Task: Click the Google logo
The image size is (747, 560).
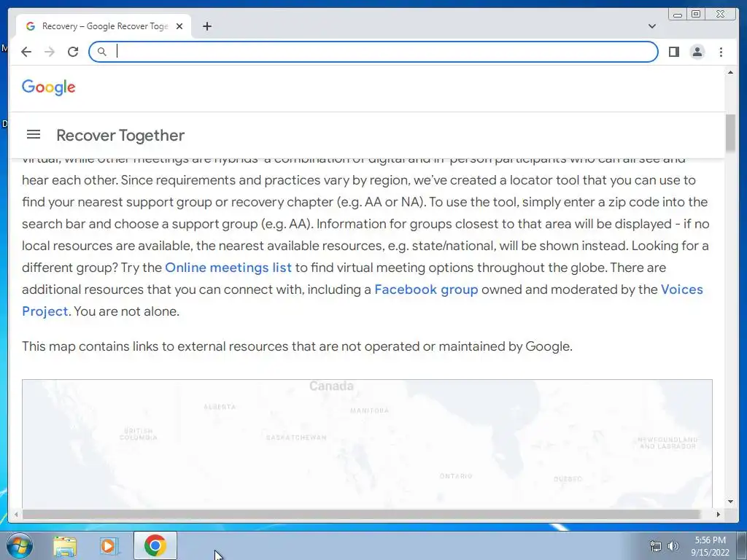Action: click(x=49, y=87)
